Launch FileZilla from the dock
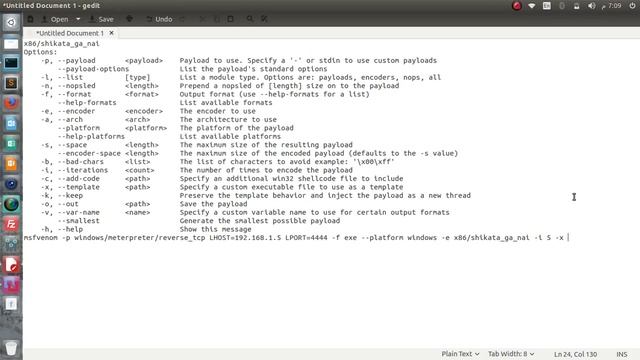The height and width of the screenshot is (360, 640). click(11, 224)
